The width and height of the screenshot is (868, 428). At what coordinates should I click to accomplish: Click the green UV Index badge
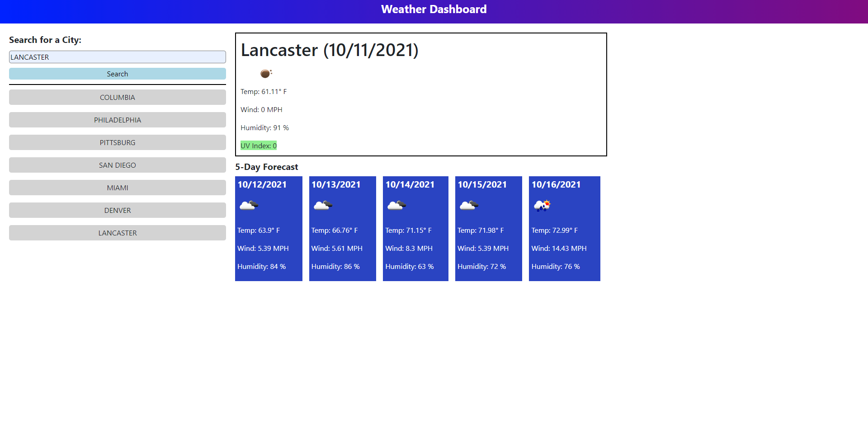[259, 145]
